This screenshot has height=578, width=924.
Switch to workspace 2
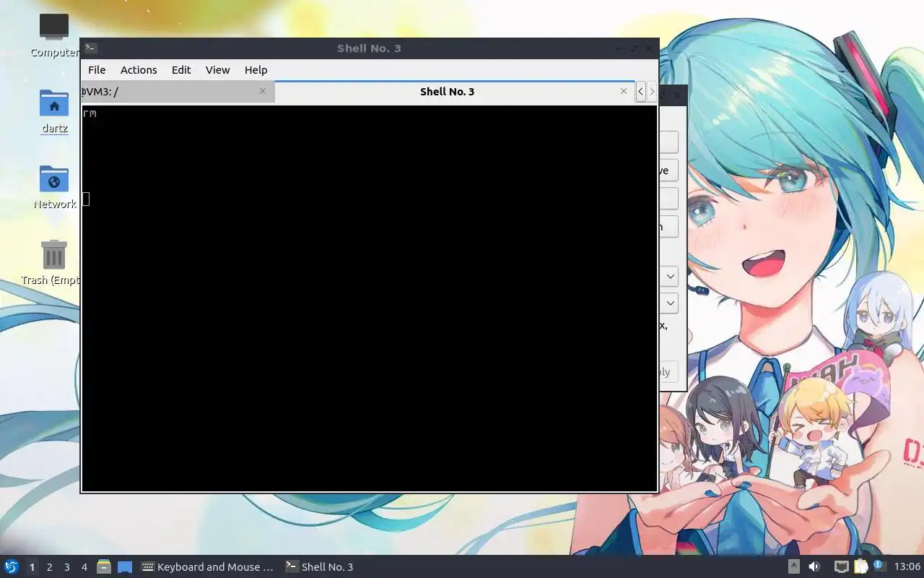pyautogui.click(x=49, y=567)
